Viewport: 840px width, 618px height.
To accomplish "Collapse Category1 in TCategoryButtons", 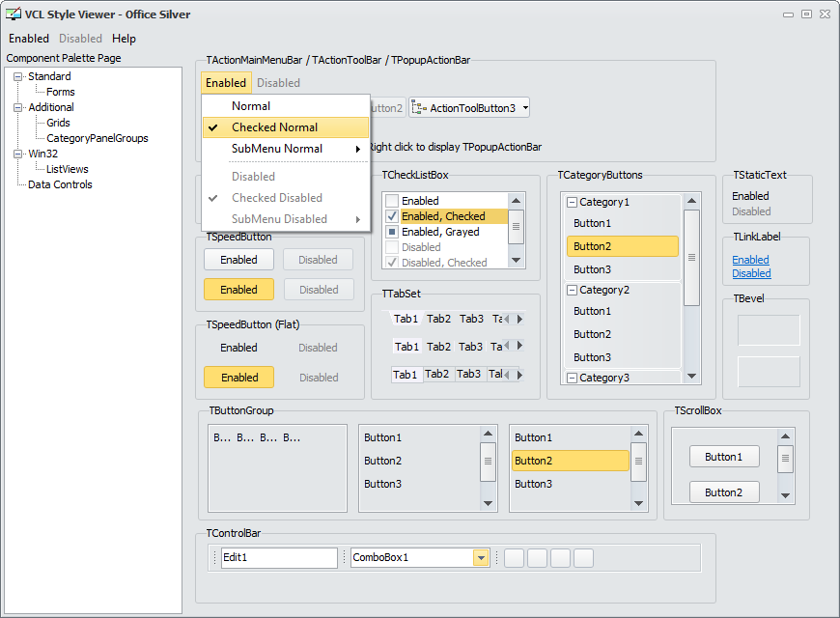I will 573,203.
